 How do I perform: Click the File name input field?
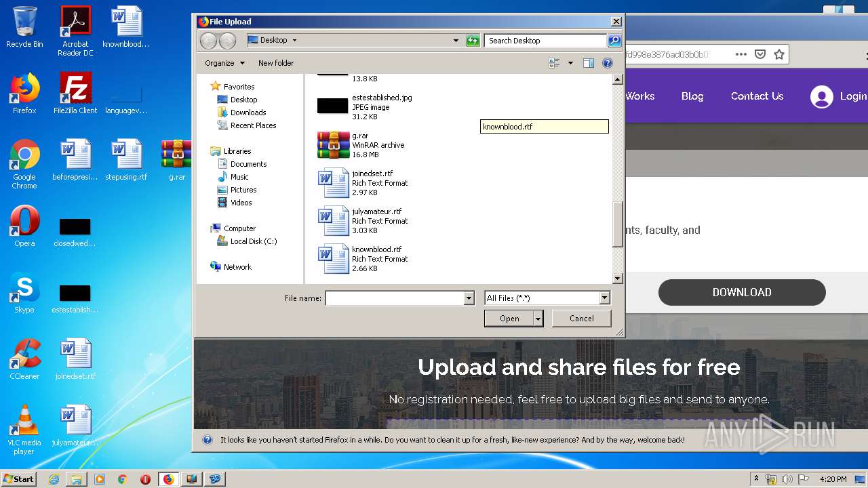[395, 298]
